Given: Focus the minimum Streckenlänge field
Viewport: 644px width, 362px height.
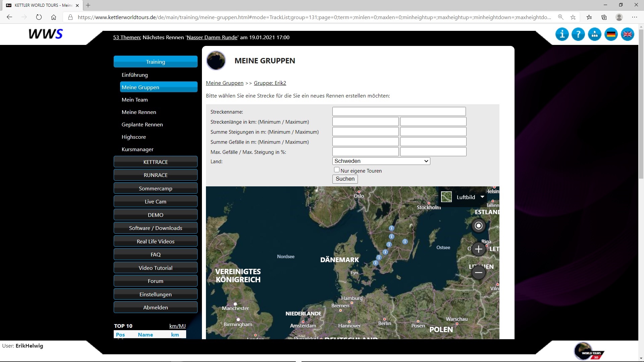Looking at the screenshot, I should (x=366, y=122).
